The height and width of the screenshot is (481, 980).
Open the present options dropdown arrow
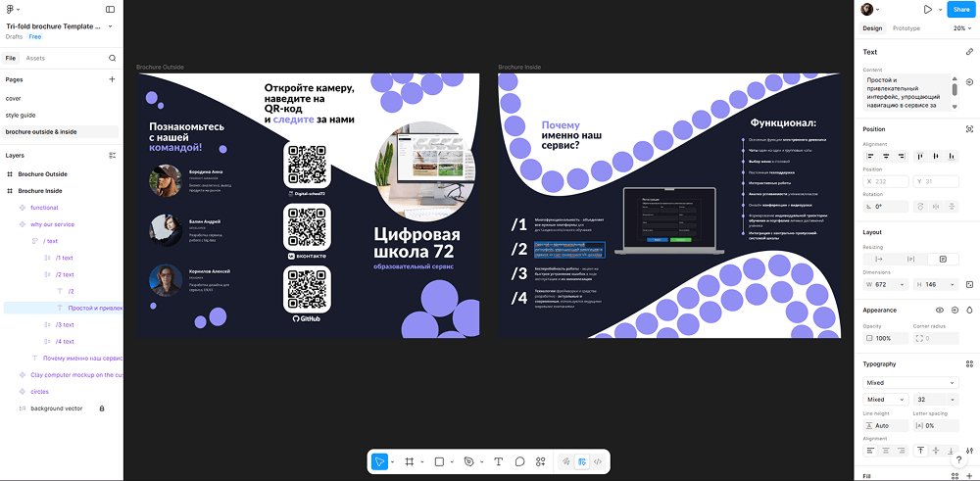point(940,10)
